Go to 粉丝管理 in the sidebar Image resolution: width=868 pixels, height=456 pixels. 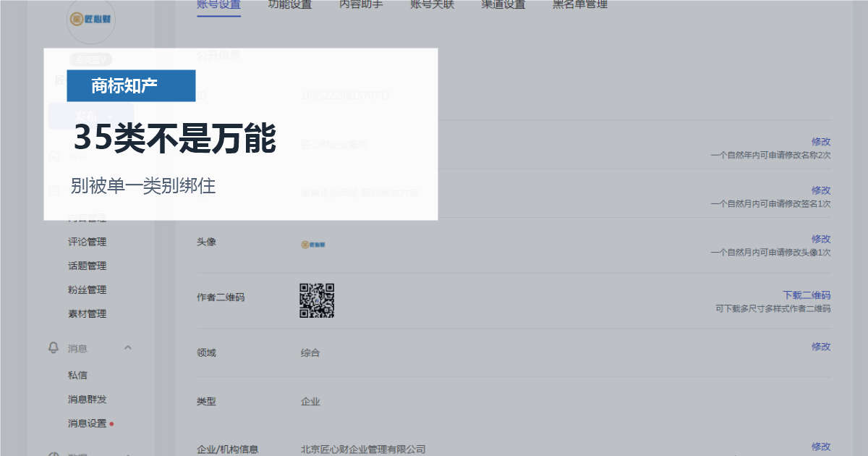[88, 290]
